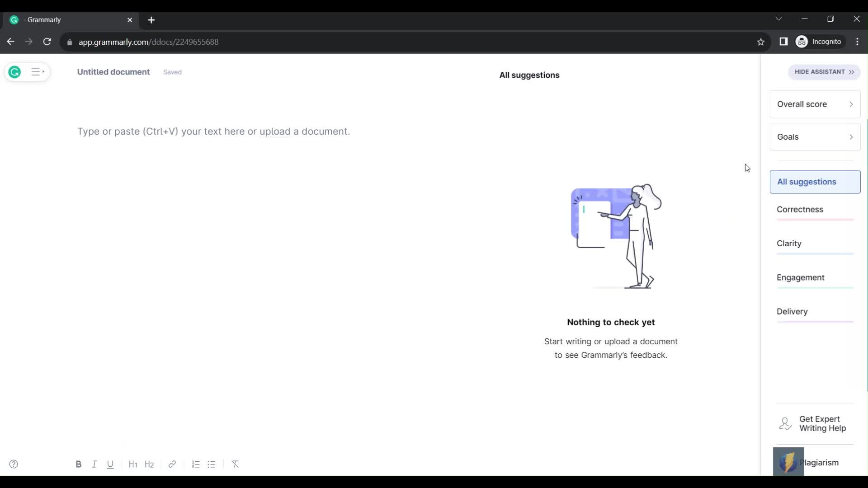Close the Grammarly tab
This screenshot has height=488, width=868.
pyautogui.click(x=130, y=20)
